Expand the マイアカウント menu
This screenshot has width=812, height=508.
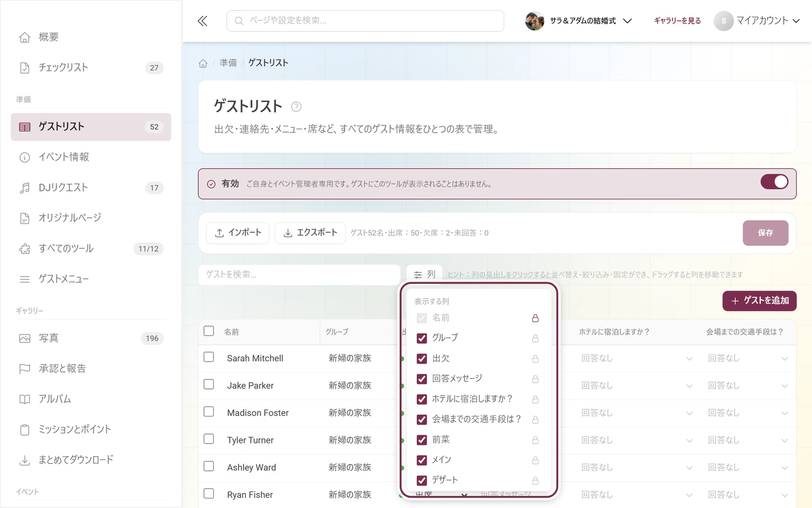pyautogui.click(x=757, y=21)
